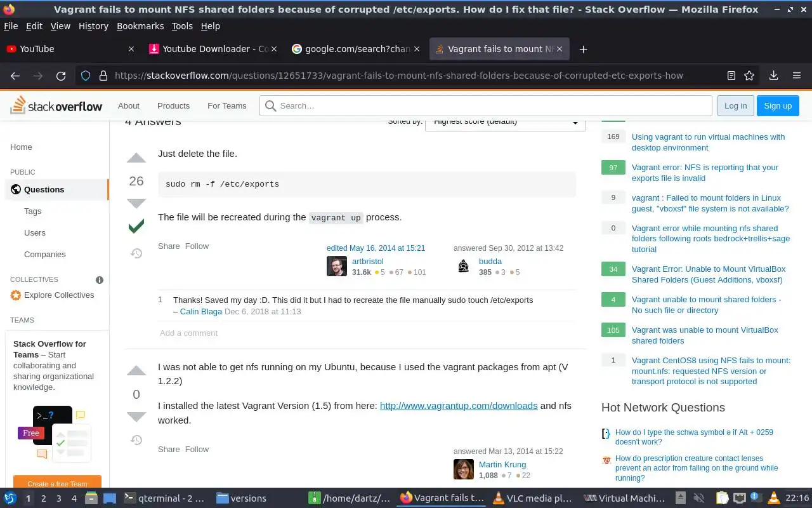Upvote the answer with score 0
The width and height of the screenshot is (812, 508).
click(136, 371)
